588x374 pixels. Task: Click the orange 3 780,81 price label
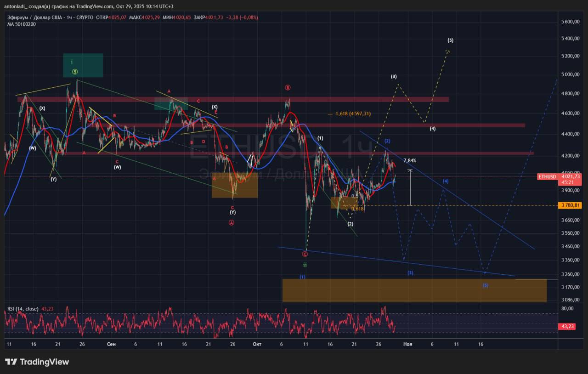(570, 205)
